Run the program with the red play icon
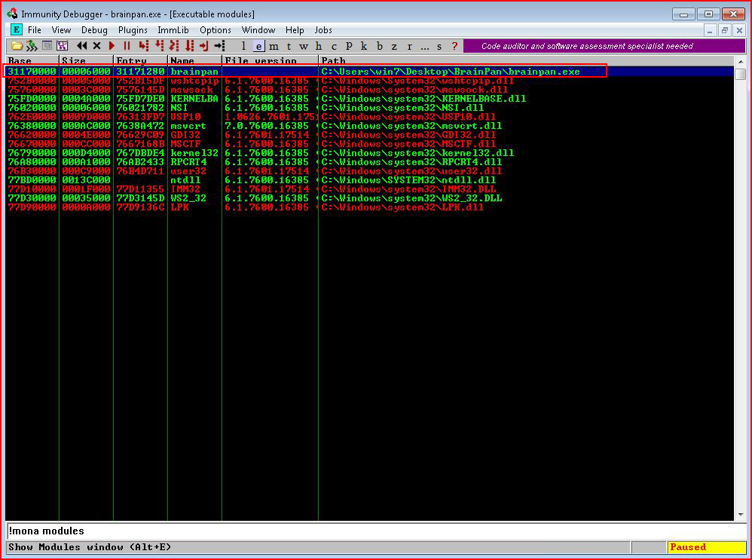This screenshot has height=560, width=752. [x=112, y=46]
